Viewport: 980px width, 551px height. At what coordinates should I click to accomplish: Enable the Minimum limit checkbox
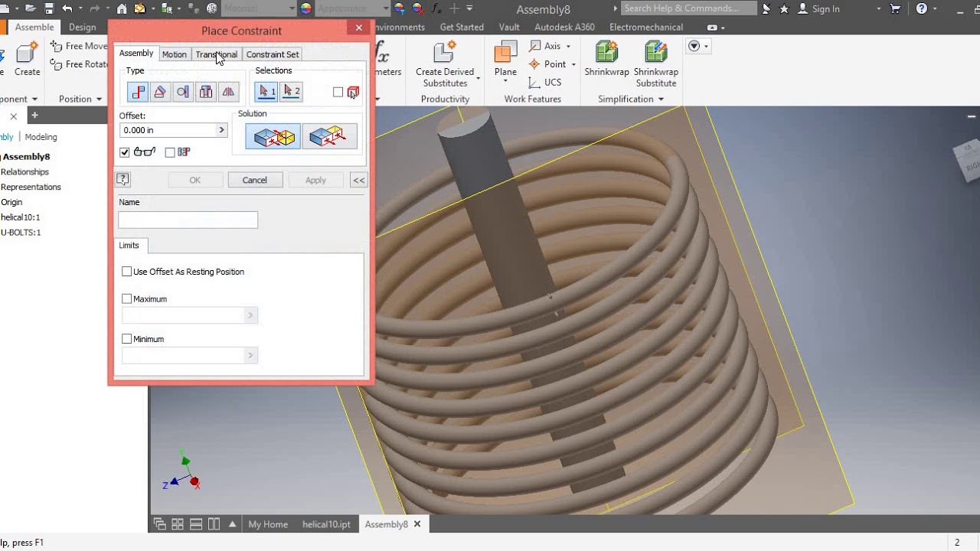127,338
